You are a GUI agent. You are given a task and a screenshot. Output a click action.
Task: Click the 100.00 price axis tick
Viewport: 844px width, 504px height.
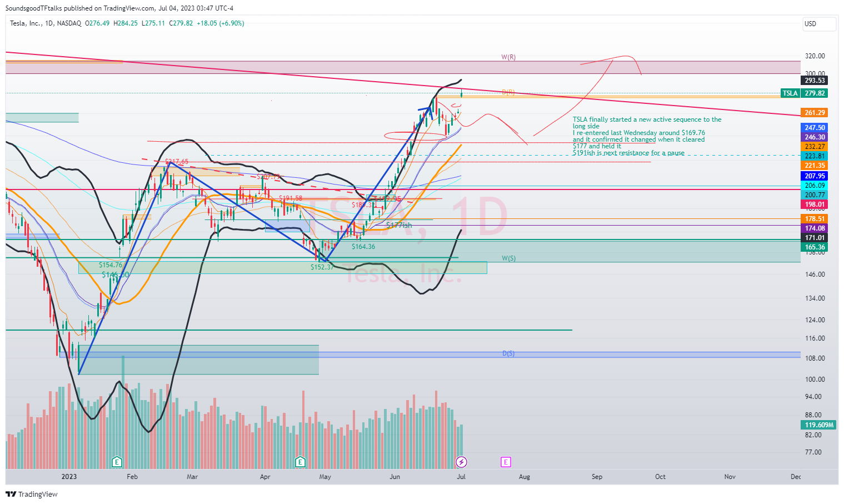815,380
